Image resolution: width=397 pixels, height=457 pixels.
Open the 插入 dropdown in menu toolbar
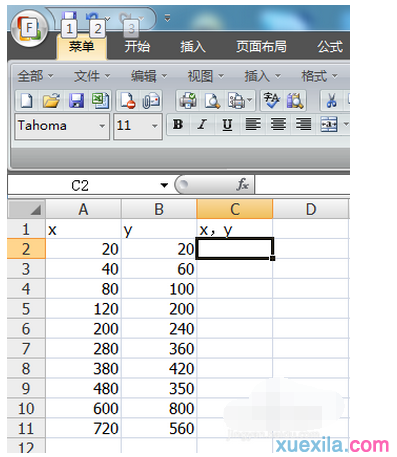pos(263,76)
